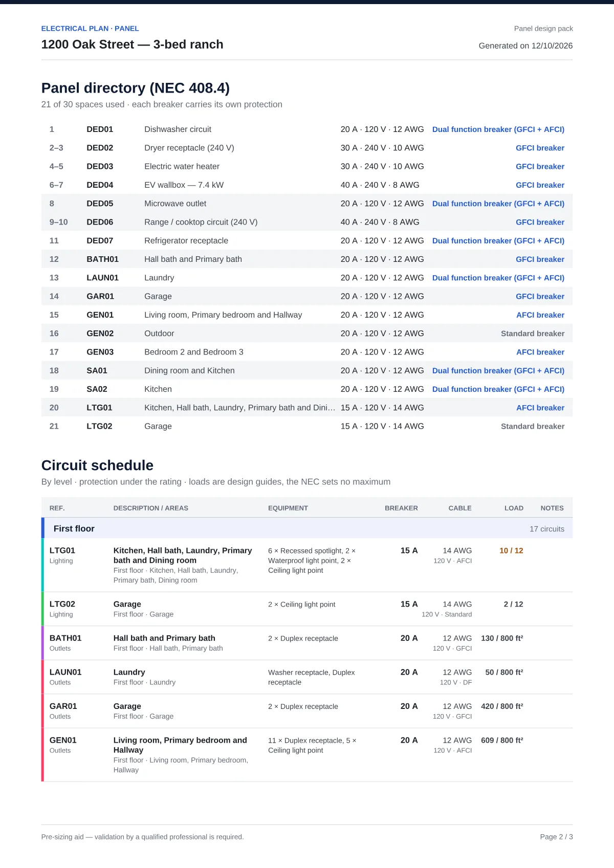Click the "Panel directory (NEC 408.4)" heading
The height and width of the screenshot is (868, 614).
click(x=136, y=88)
